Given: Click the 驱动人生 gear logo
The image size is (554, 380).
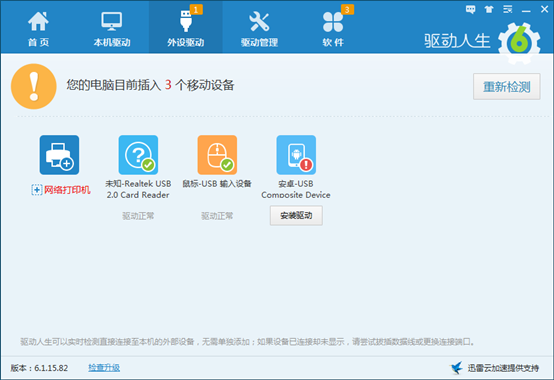Looking at the screenshot, I should click(x=519, y=42).
